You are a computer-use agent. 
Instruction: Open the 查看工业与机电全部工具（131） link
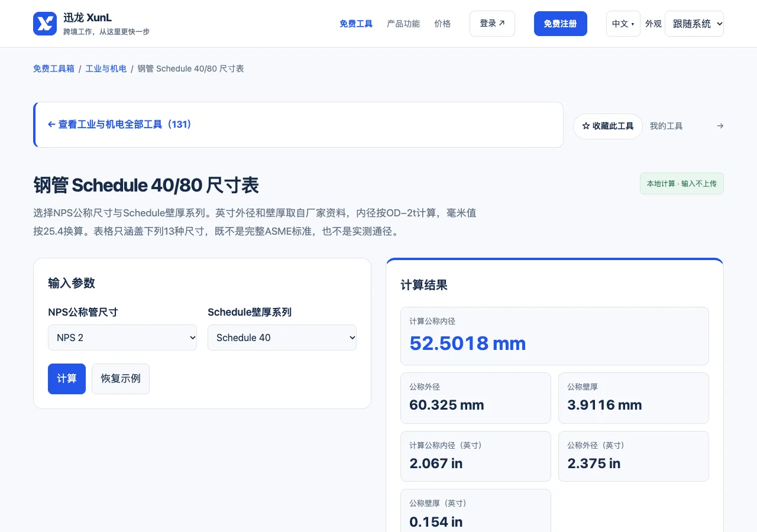[x=119, y=125]
